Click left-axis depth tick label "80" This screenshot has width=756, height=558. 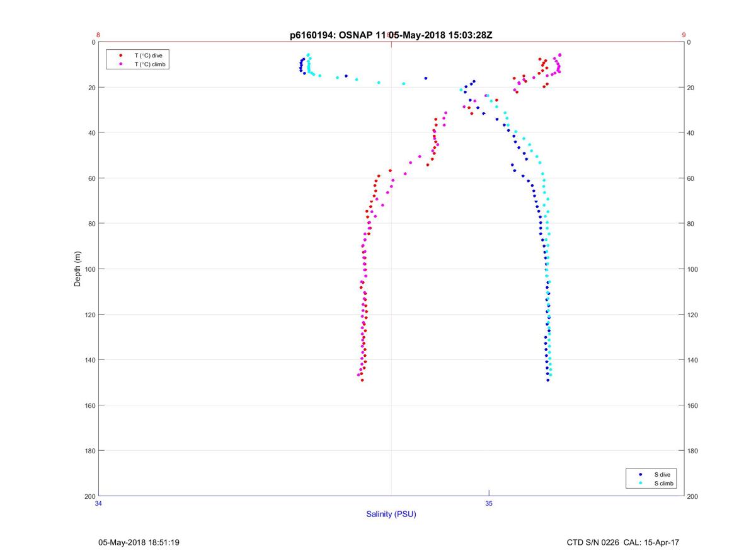tap(91, 224)
